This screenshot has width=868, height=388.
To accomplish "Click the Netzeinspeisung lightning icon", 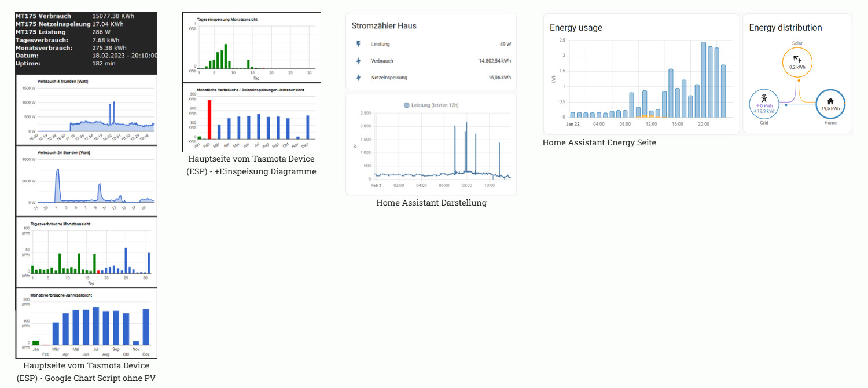I will pos(358,78).
